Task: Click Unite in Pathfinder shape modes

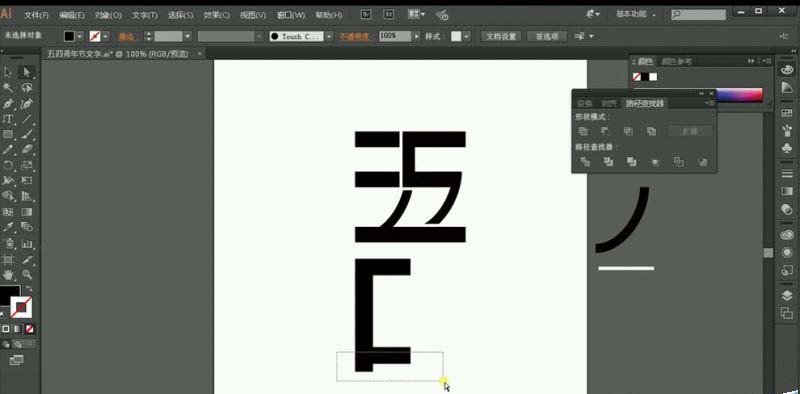Action: 583,131
